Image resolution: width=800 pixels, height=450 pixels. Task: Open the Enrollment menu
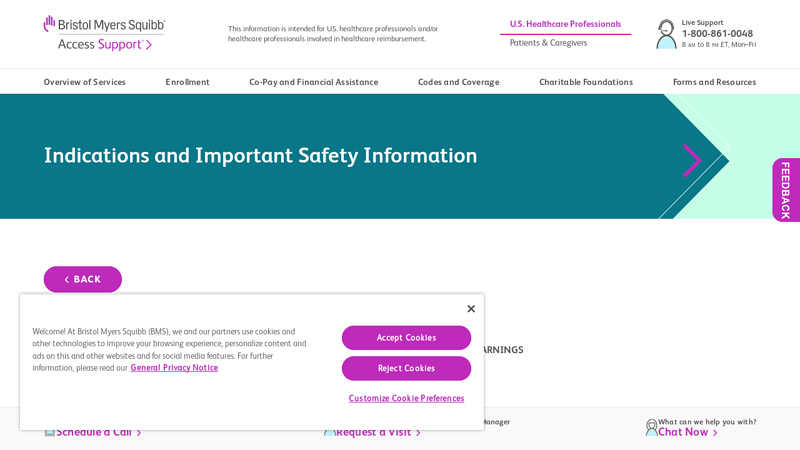click(x=187, y=82)
